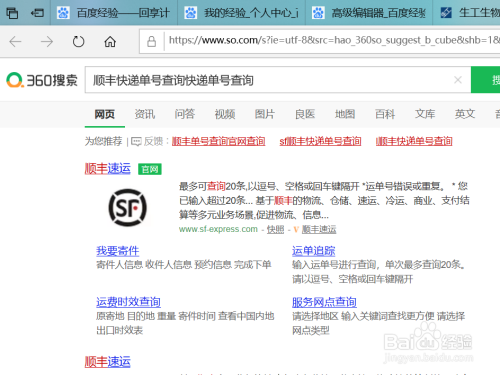500x375 pixels.
Task: Select the 问答 search category
Action: click(185, 114)
